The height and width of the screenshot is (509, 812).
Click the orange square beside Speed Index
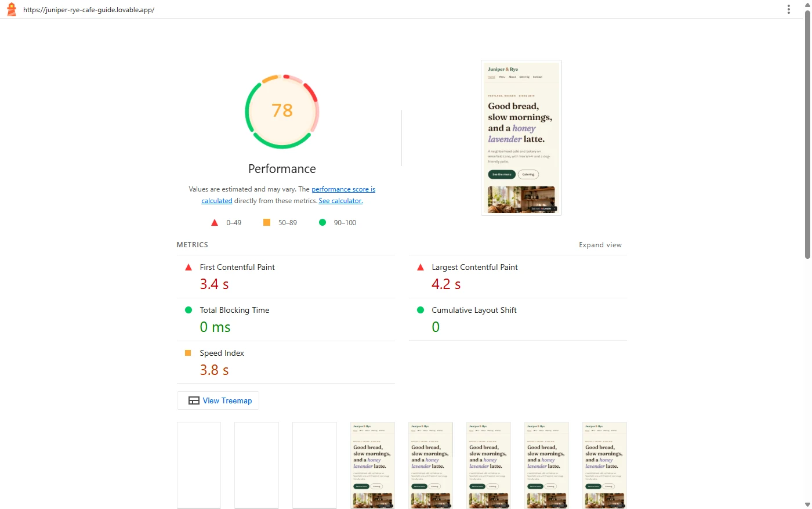188,353
